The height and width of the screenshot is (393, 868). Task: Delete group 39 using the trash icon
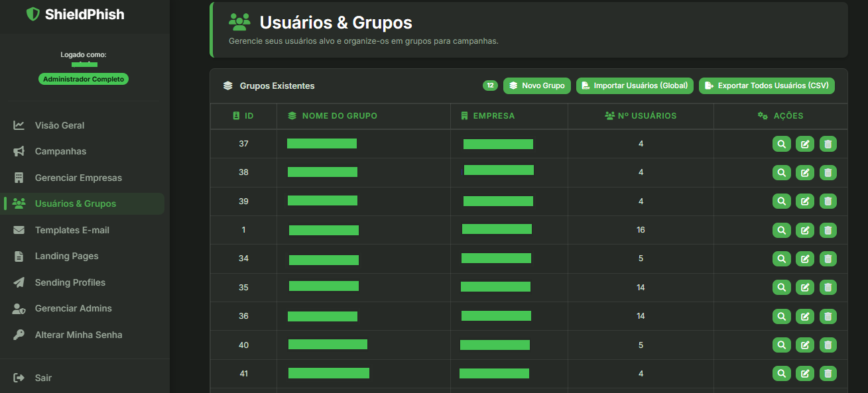coord(828,201)
